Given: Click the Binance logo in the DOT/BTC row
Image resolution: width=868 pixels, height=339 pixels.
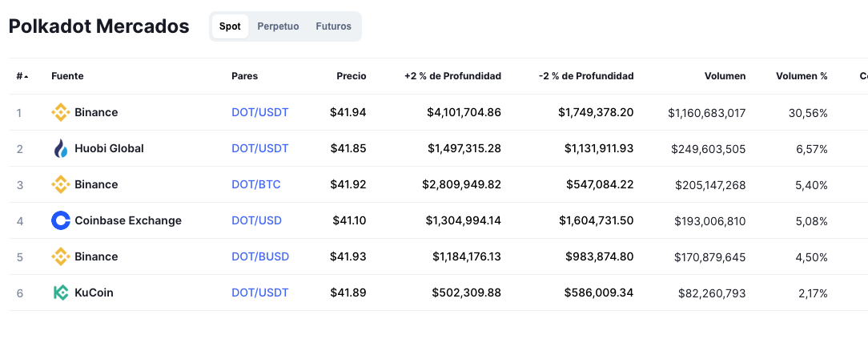Looking at the screenshot, I should [x=60, y=184].
